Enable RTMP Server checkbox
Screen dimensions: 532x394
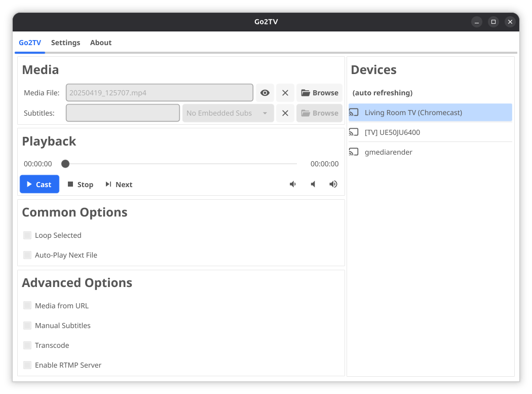point(27,365)
